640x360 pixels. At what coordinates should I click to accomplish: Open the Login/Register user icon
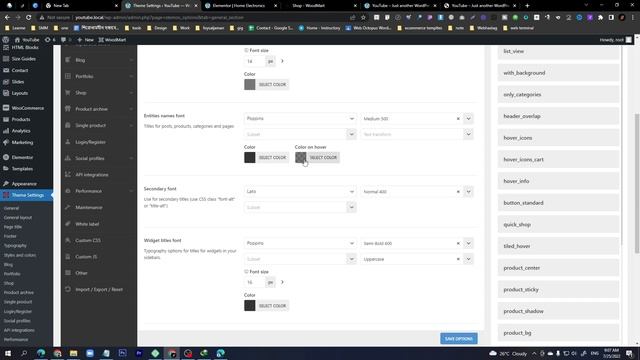coord(68,142)
